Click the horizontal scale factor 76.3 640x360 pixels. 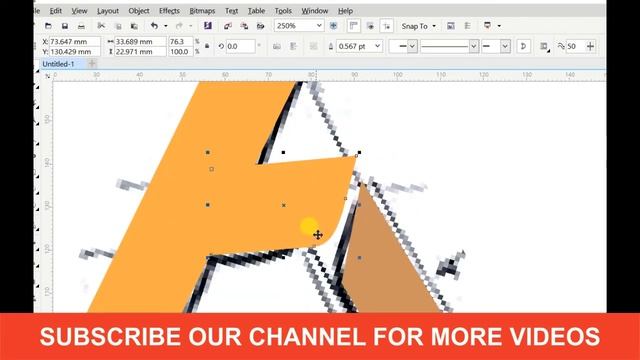click(180, 41)
